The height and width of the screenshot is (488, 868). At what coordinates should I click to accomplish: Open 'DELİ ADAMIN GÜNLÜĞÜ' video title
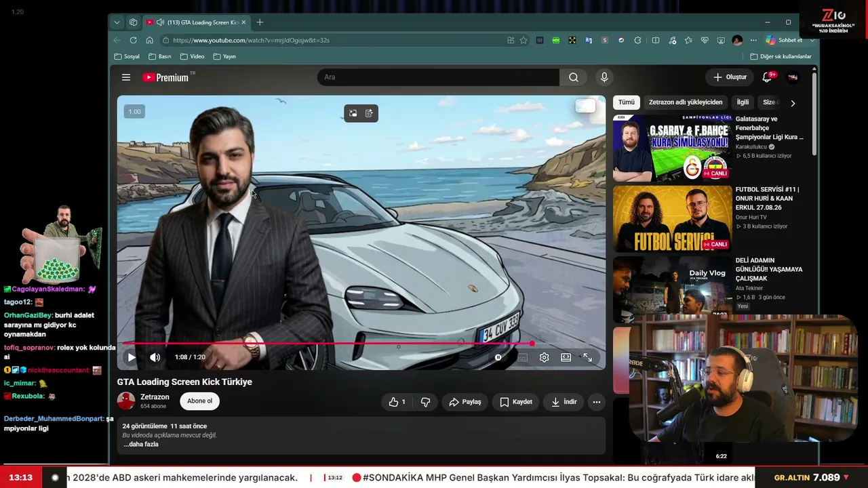coord(769,269)
